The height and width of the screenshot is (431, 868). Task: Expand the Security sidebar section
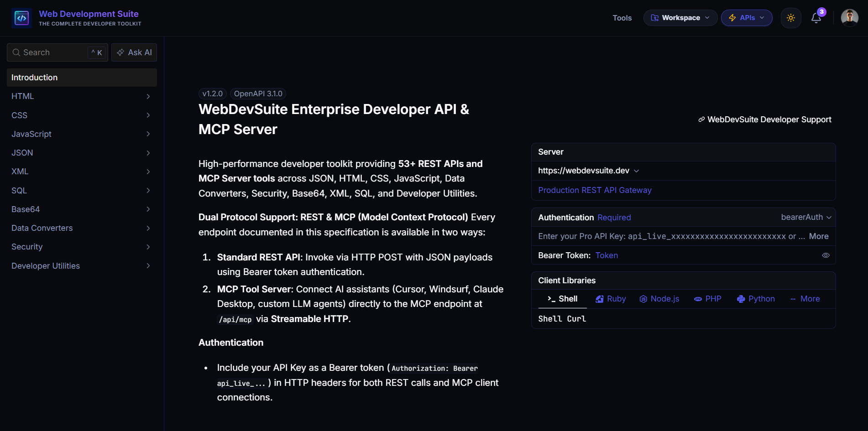click(x=82, y=247)
